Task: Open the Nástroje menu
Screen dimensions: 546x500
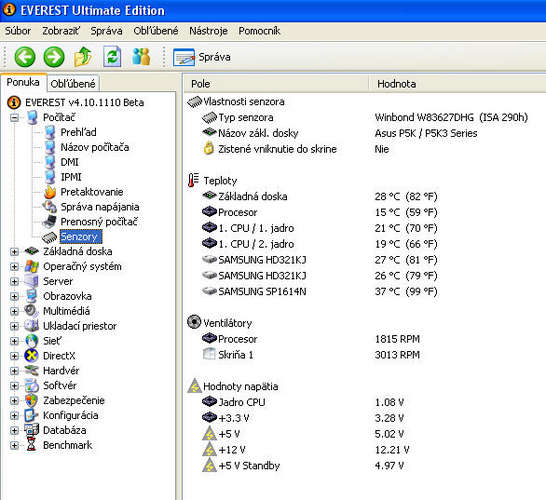Action: click(208, 31)
